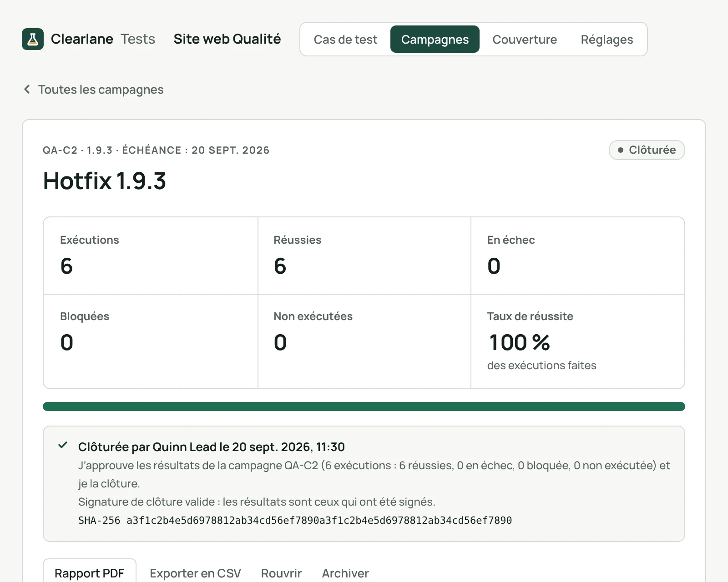Image resolution: width=728 pixels, height=582 pixels.
Task: Open the Cas de test tab
Action: coord(345,40)
